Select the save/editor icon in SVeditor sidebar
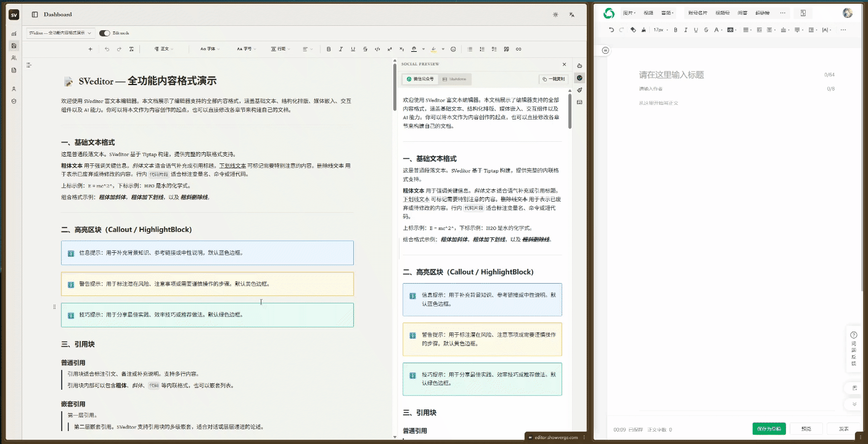Viewport: 868px width, 444px height. [14, 46]
